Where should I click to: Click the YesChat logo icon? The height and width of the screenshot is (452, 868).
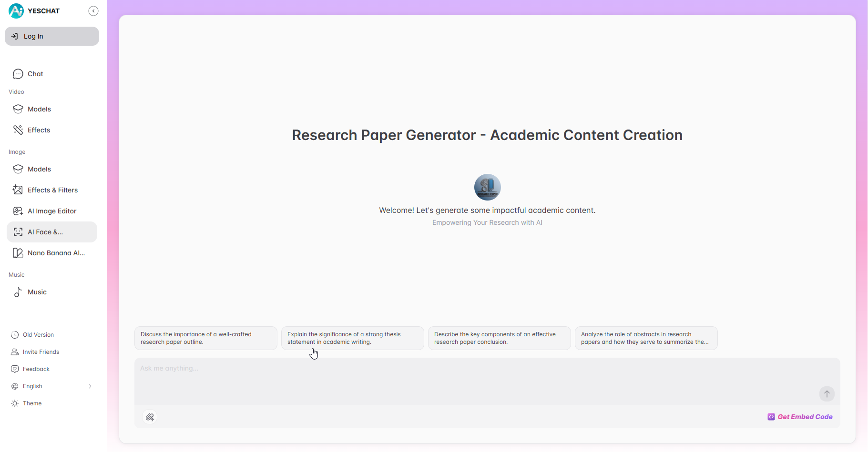16,11
